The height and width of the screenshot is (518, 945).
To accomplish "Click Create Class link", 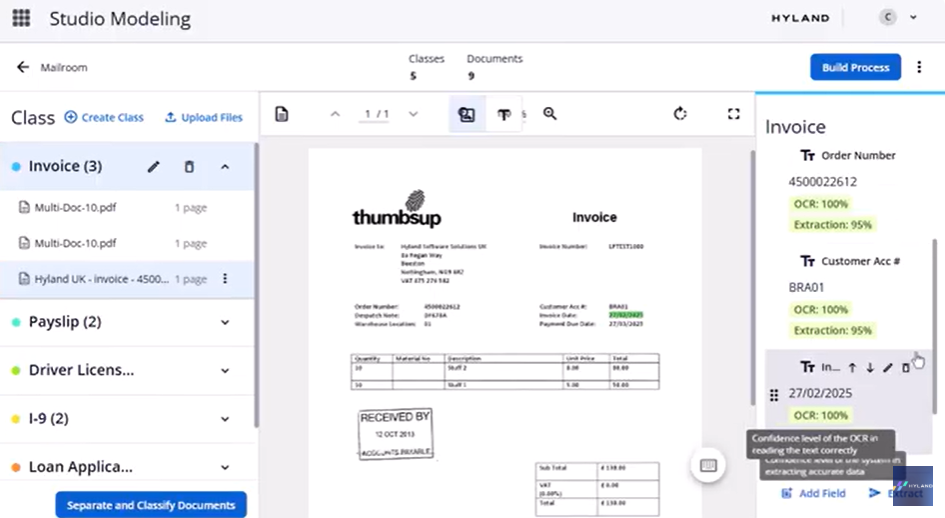I will point(104,117).
